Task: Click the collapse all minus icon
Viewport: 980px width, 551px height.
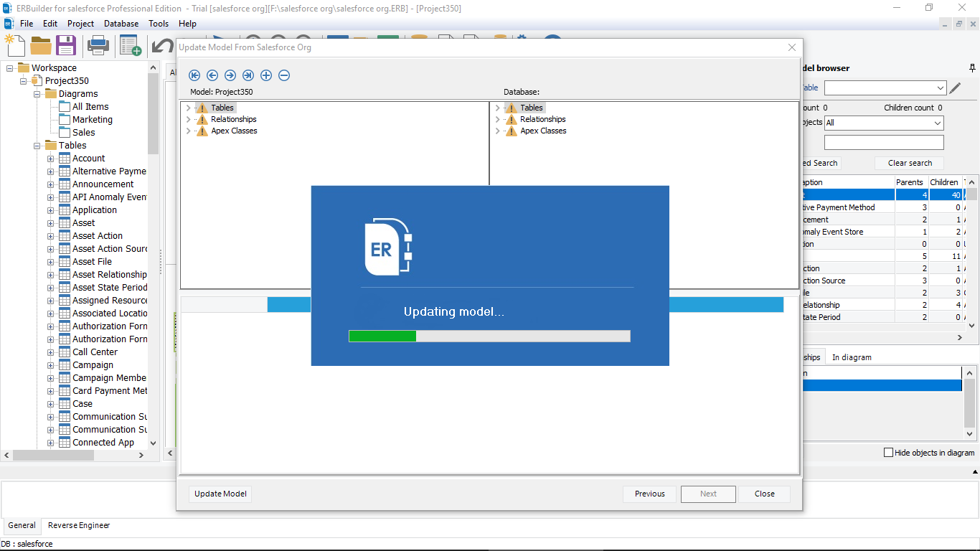Action: tap(284, 75)
